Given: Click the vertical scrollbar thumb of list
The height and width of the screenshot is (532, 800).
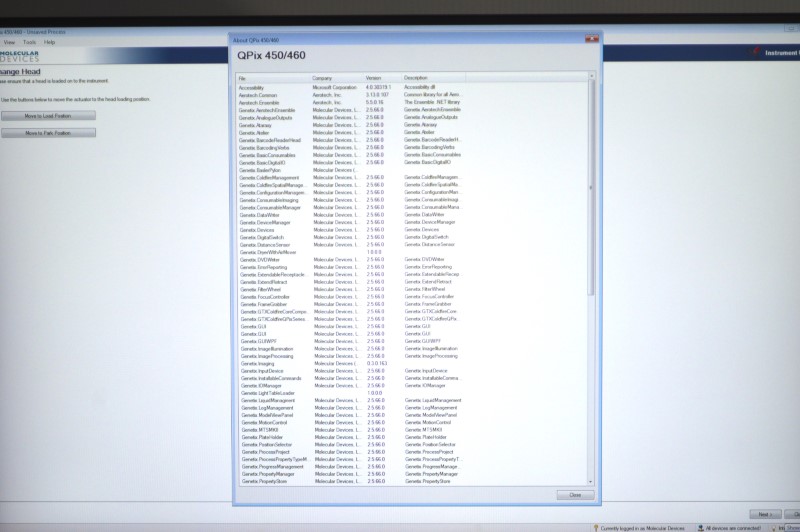Looking at the screenshot, I should pyautogui.click(x=591, y=187).
